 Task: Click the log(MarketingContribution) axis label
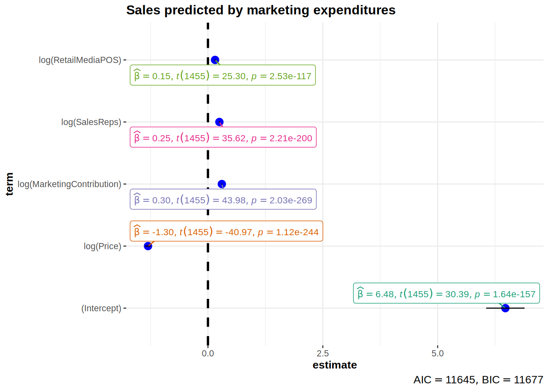click(69, 184)
